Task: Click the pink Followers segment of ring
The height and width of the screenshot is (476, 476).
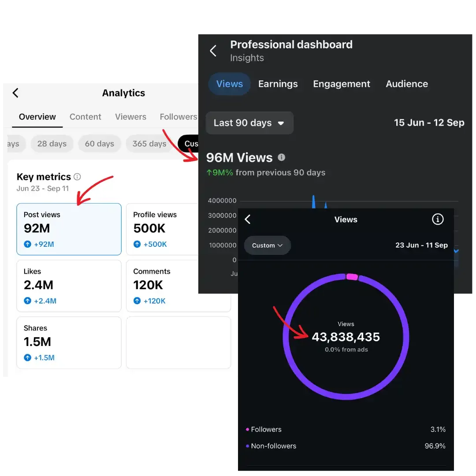Action: click(352, 277)
